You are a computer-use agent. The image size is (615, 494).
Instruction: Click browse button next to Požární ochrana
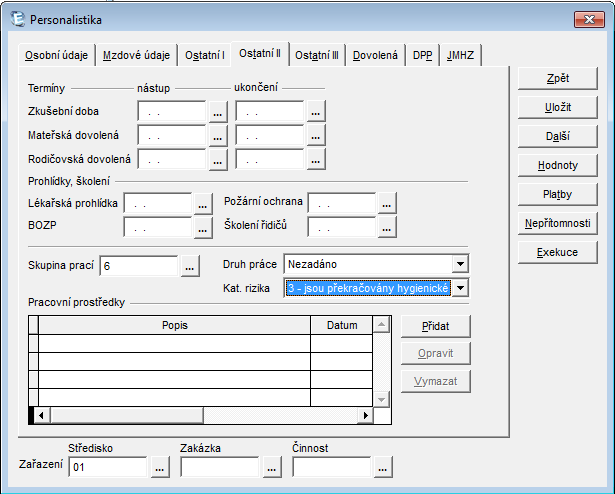387,203
